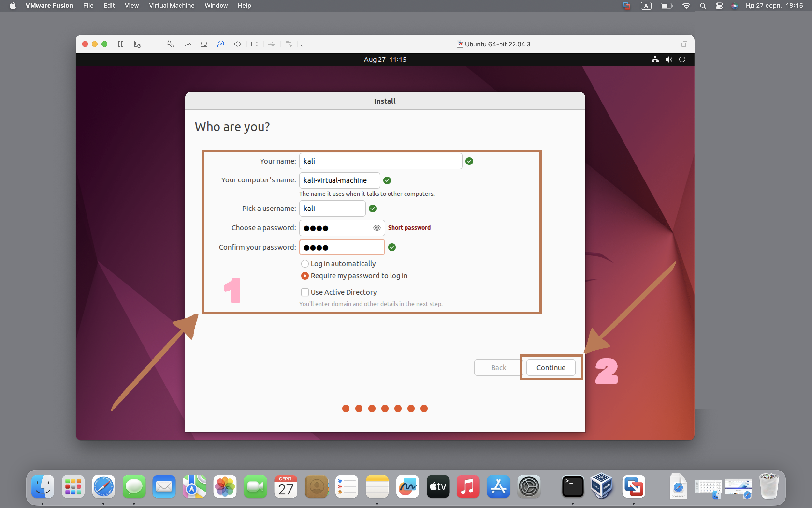Open Launchpad from the Dock
The image size is (812, 508).
(73, 486)
